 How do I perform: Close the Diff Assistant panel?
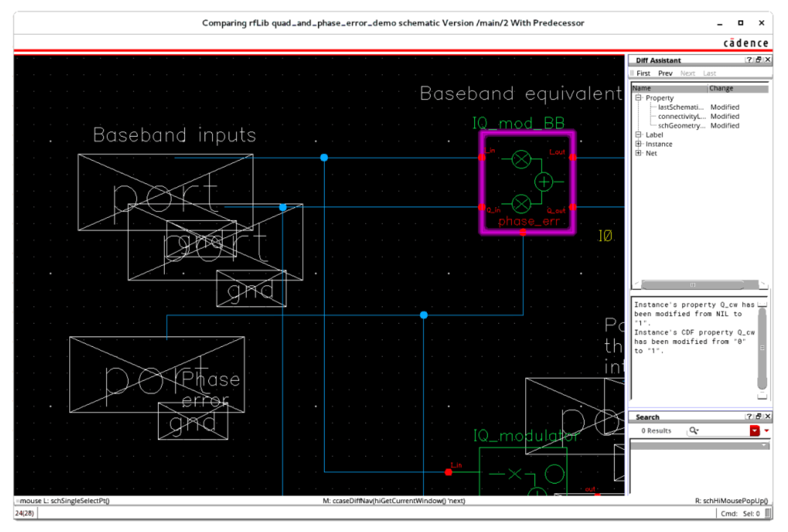click(x=768, y=60)
